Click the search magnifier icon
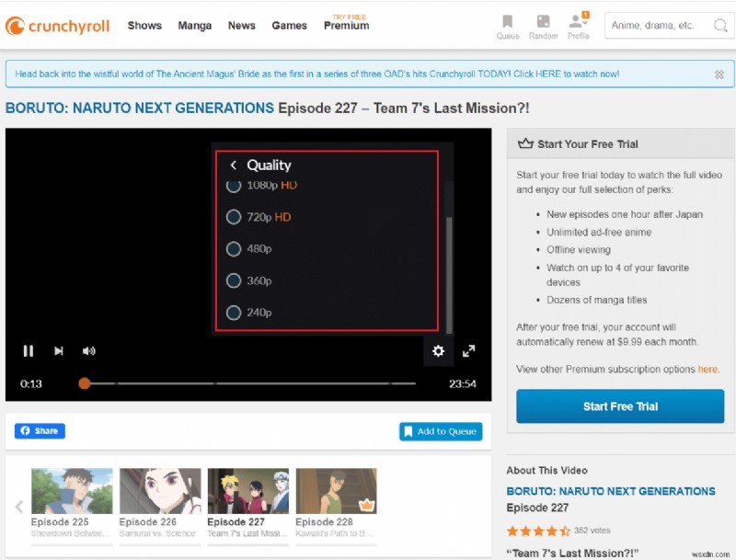Image resolution: width=736 pixels, height=560 pixels. (x=720, y=27)
